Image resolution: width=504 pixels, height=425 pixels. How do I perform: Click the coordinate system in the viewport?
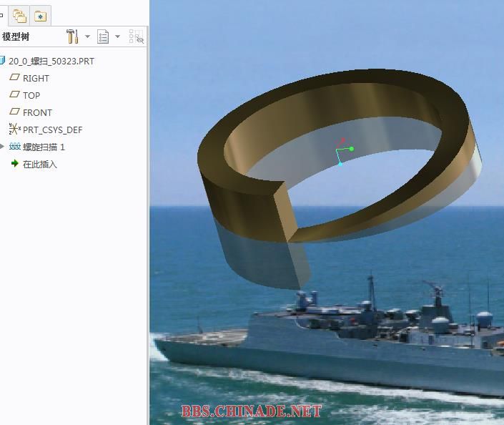pos(345,152)
